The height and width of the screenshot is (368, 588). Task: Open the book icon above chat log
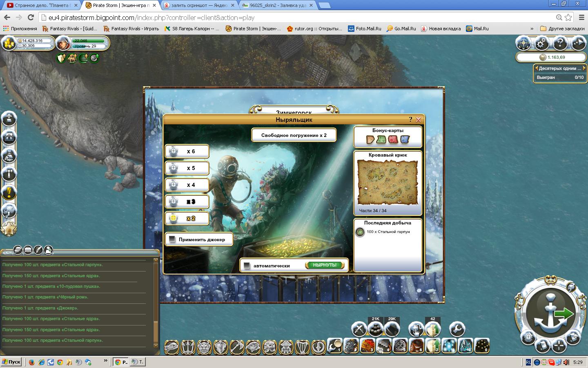pos(28,249)
